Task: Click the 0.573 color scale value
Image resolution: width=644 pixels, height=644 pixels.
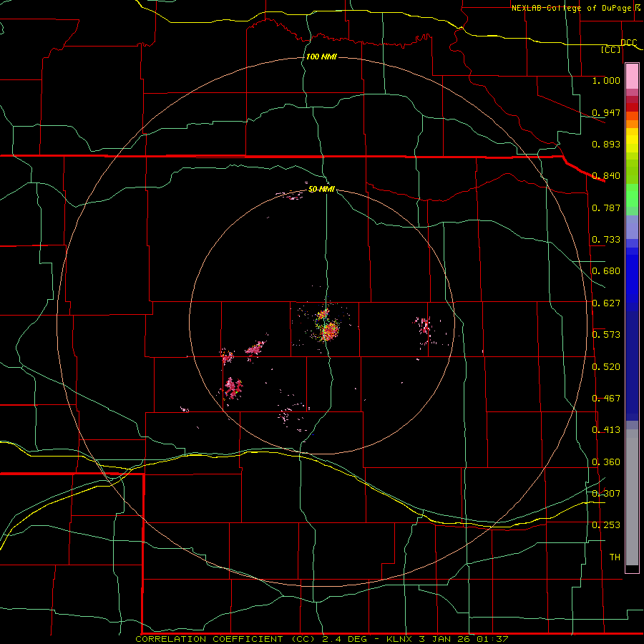Action: point(606,335)
